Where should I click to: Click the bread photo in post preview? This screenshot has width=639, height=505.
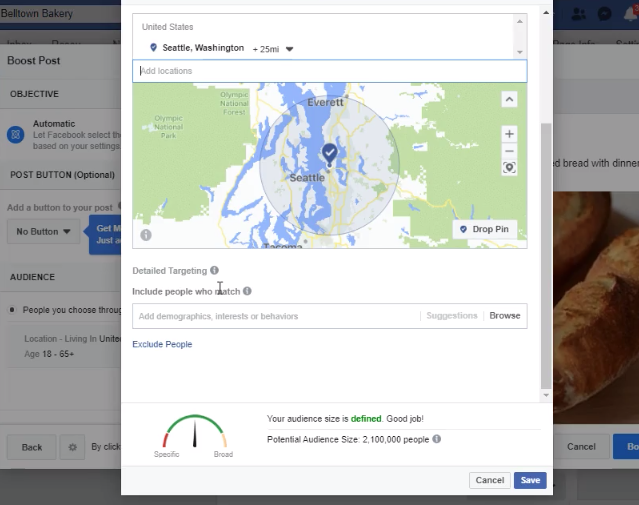[x=596, y=308]
